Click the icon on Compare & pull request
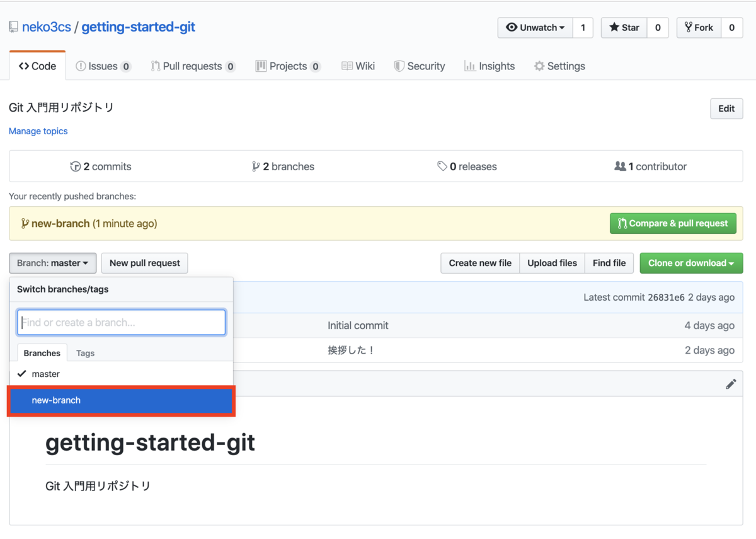The image size is (756, 539). click(622, 223)
